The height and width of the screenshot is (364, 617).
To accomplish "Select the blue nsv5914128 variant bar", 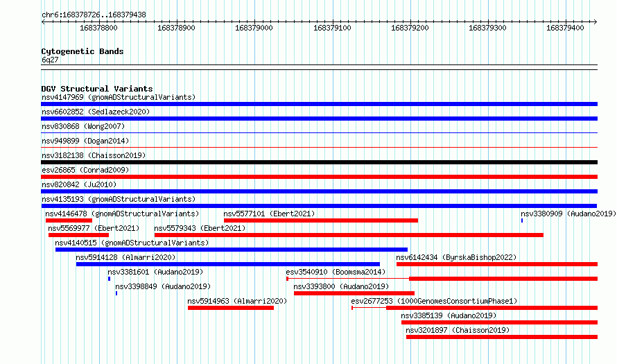I will tap(228, 264).
